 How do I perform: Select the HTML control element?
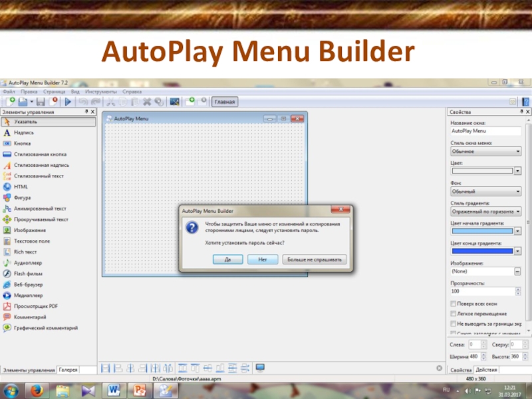click(21, 187)
